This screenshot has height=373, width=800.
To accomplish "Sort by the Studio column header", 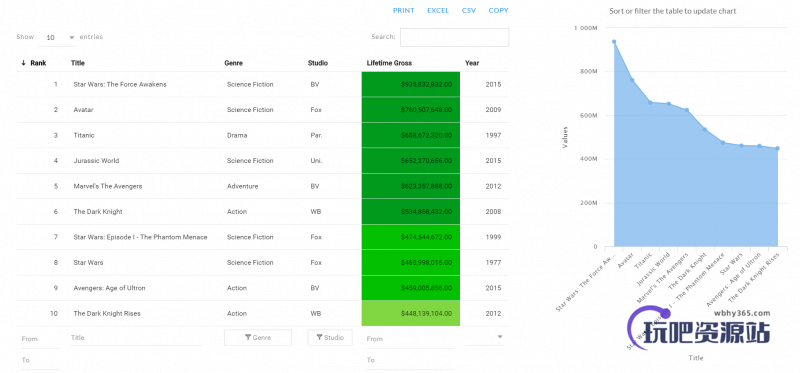I will pos(318,63).
